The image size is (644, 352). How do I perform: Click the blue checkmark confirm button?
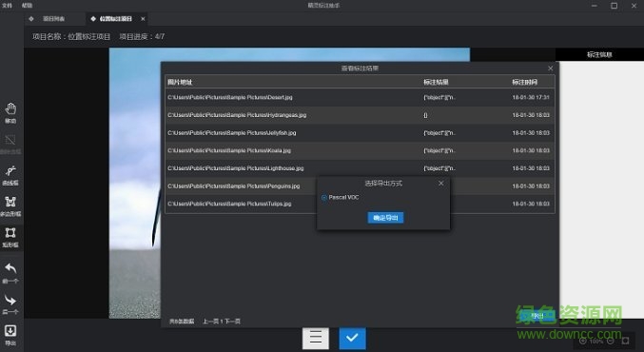coord(352,338)
